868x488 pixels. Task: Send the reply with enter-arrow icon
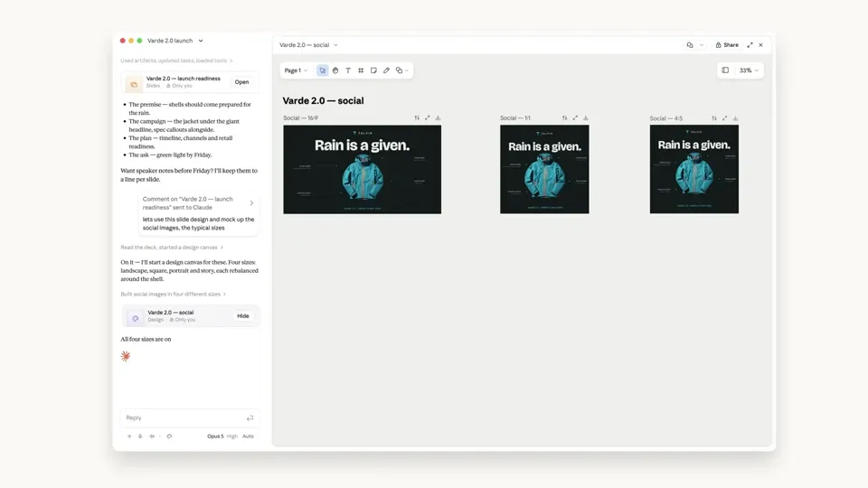[x=250, y=418]
